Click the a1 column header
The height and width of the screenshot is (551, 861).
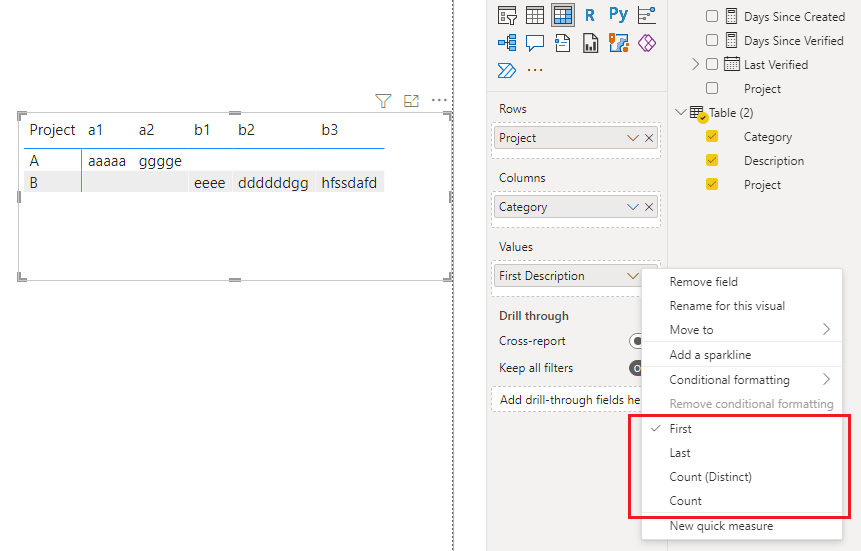click(x=96, y=130)
